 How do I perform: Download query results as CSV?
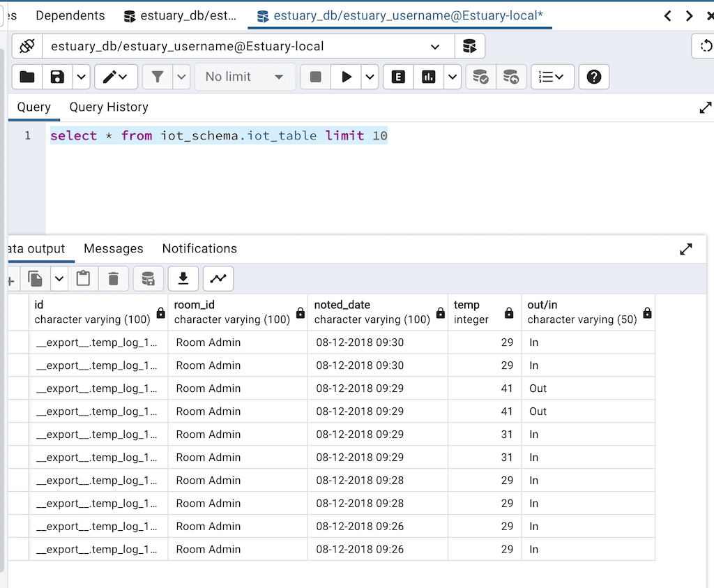(x=183, y=278)
